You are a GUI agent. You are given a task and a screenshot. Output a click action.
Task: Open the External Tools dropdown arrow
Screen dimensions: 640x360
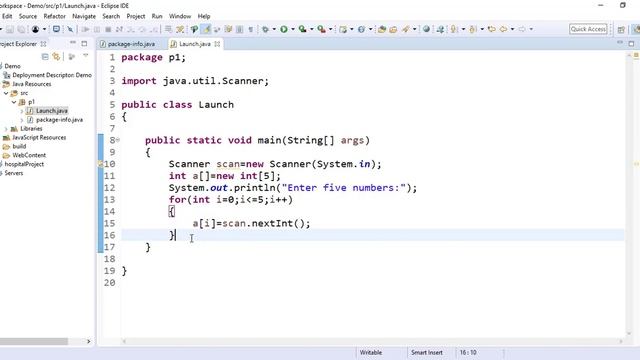tap(331, 29)
